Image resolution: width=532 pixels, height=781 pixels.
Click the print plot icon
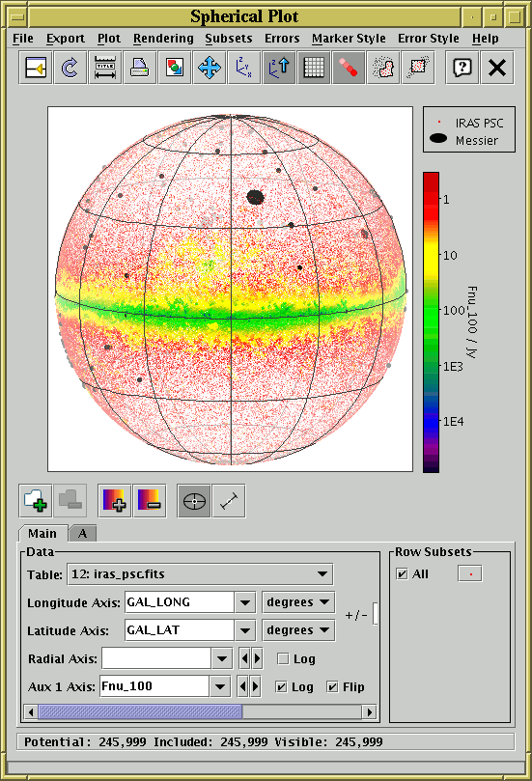tap(139, 68)
